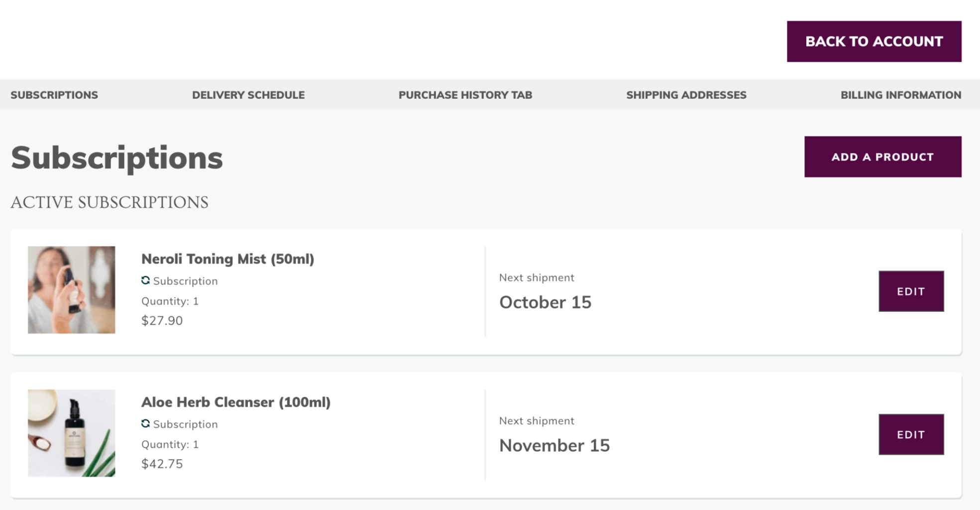Select the Shipping Addresses tab

686,95
